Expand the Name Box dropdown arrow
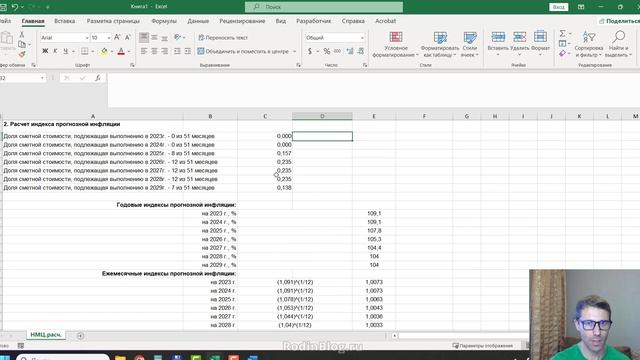This screenshot has height=360, width=640. pos(42,78)
